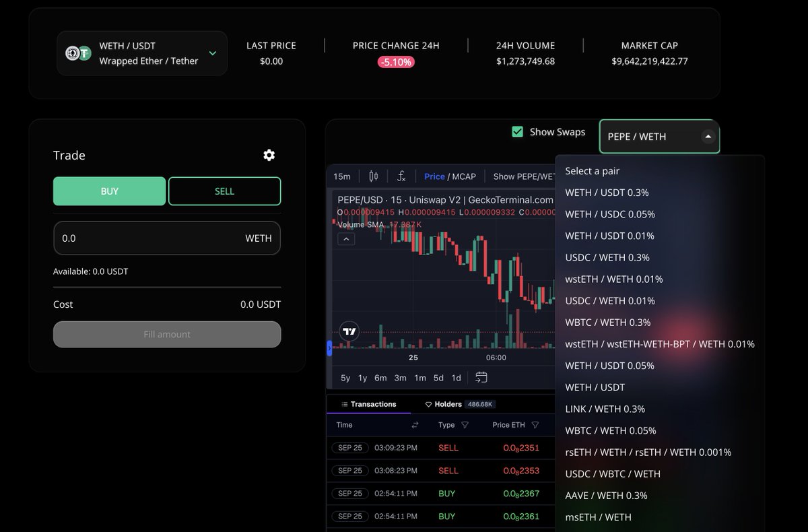Open the 15m interval dropdown
Image resolution: width=808 pixels, height=532 pixels.
point(342,176)
